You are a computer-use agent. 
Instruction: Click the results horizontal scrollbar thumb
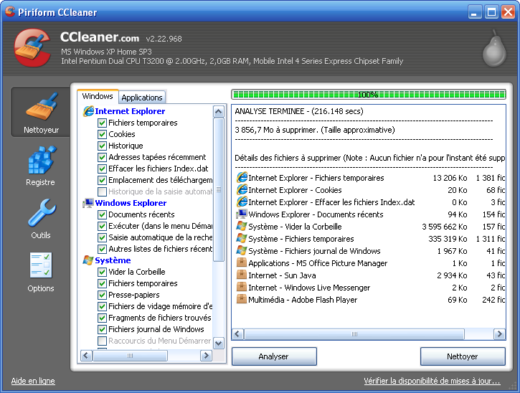354,334
